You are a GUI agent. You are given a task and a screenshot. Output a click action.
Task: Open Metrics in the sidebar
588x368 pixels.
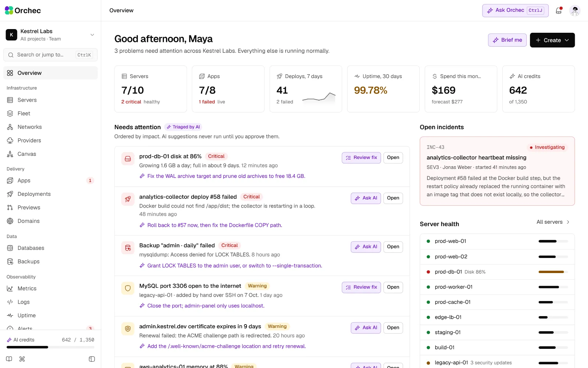click(50, 289)
